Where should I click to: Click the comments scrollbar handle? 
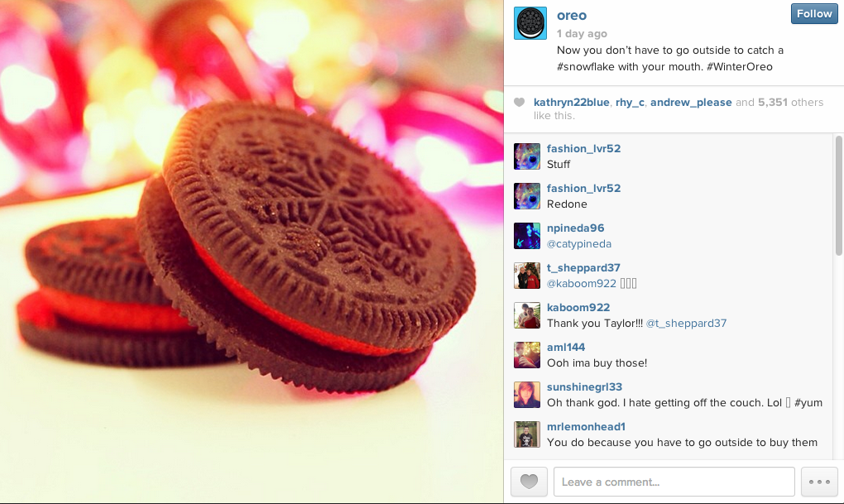[838, 196]
